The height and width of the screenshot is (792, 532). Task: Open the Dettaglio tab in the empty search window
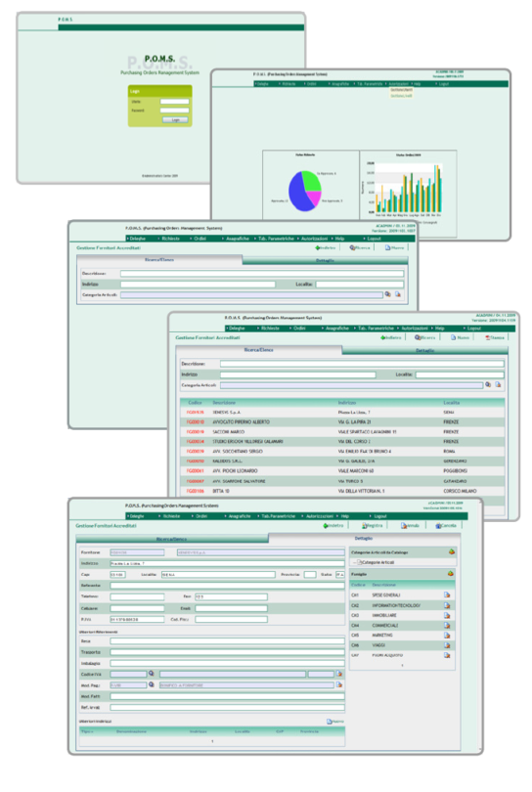[x=325, y=261]
